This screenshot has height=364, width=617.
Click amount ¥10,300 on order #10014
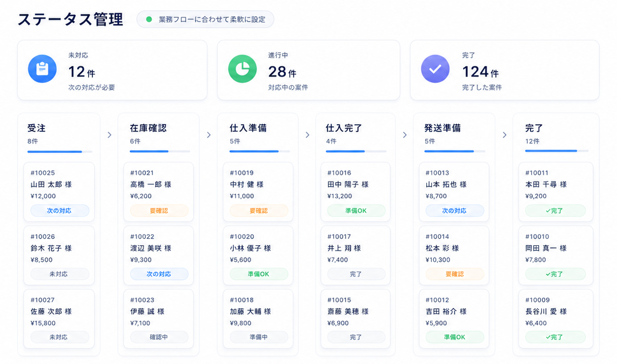click(438, 260)
